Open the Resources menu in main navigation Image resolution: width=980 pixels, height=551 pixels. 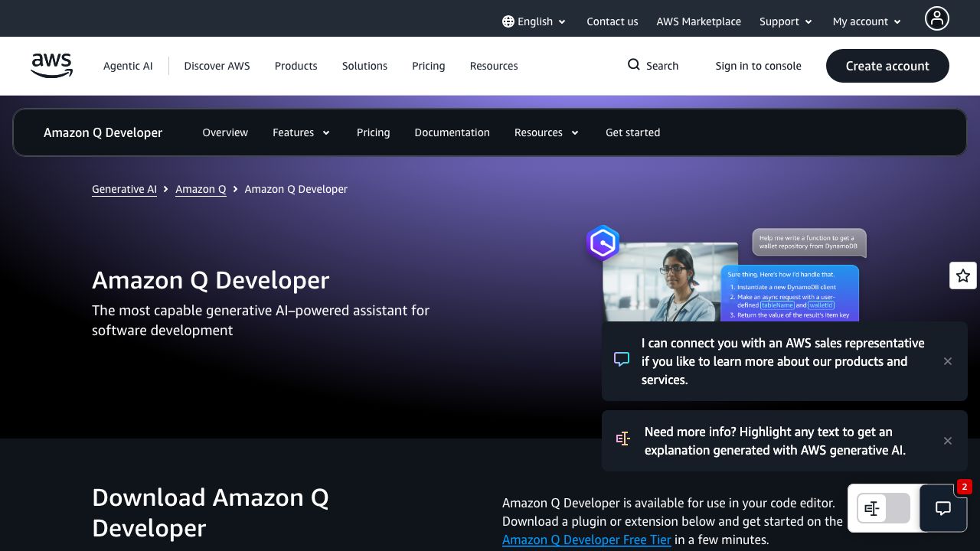point(494,66)
